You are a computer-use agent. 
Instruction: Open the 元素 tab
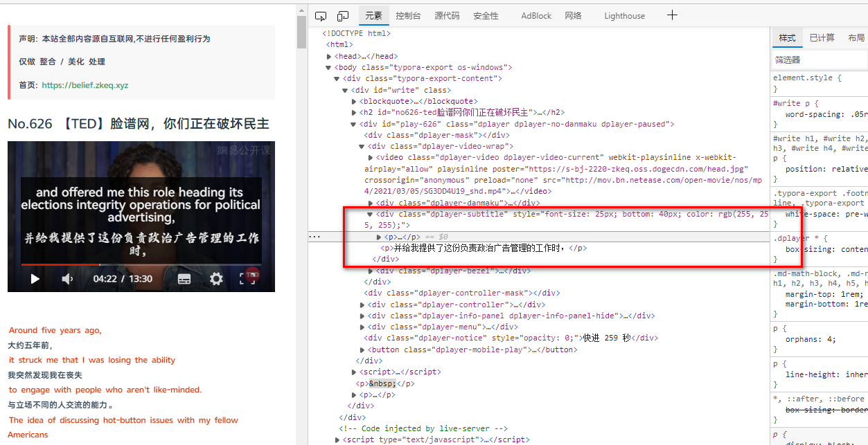tap(373, 16)
